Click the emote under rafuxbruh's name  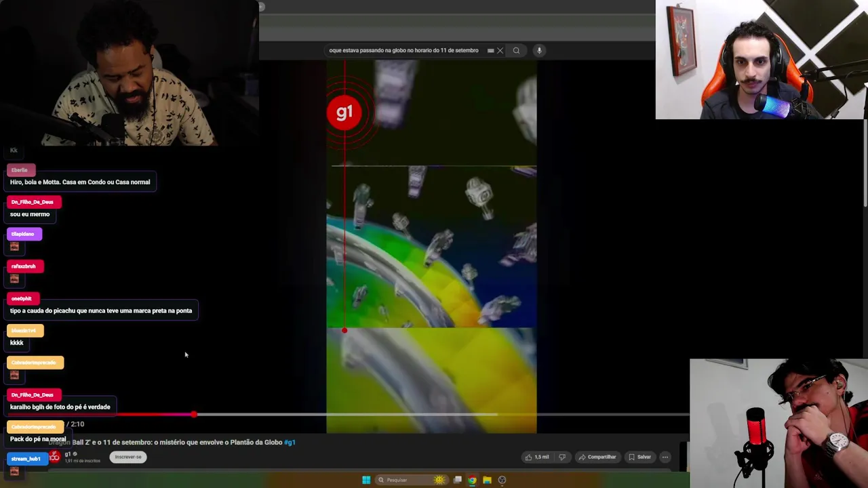coord(14,279)
